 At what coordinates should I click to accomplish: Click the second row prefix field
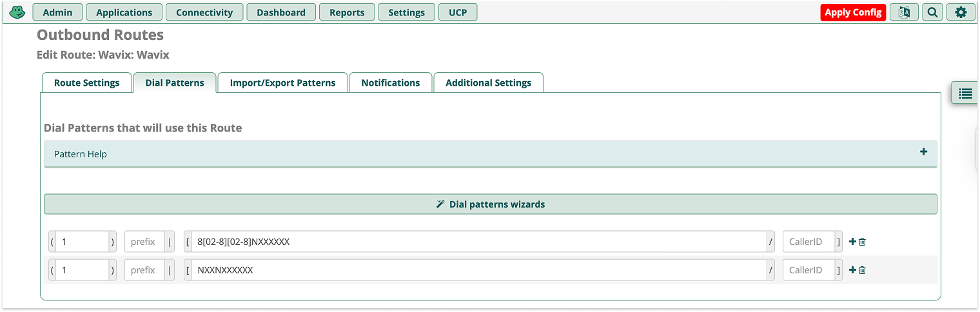[144, 270]
